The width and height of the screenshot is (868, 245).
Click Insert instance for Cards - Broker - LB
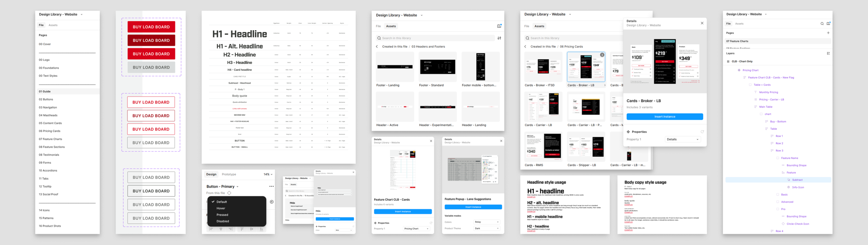click(x=664, y=117)
